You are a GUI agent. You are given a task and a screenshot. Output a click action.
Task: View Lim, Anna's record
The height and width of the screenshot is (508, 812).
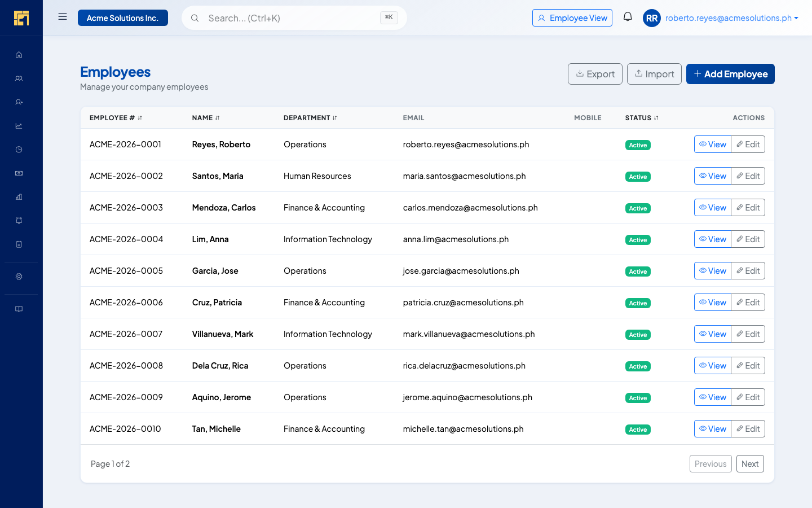tap(713, 239)
